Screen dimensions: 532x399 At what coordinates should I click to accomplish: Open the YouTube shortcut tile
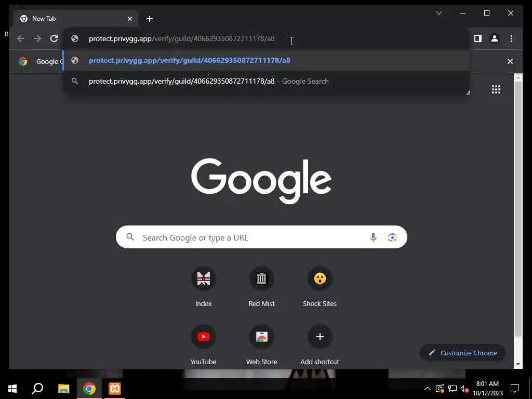(x=203, y=345)
